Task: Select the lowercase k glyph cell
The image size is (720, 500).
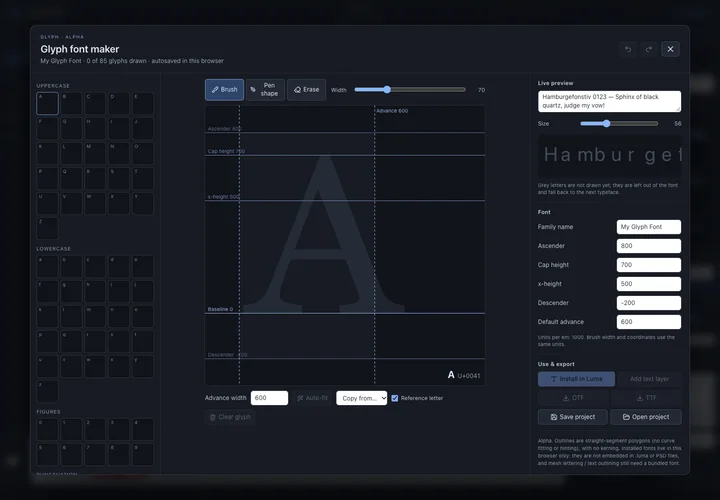Action: [47, 316]
